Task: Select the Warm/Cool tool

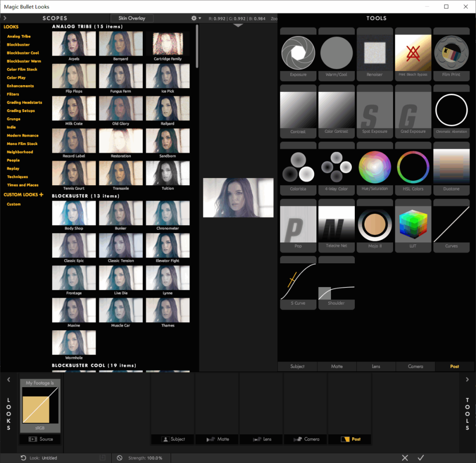Action: (336, 54)
